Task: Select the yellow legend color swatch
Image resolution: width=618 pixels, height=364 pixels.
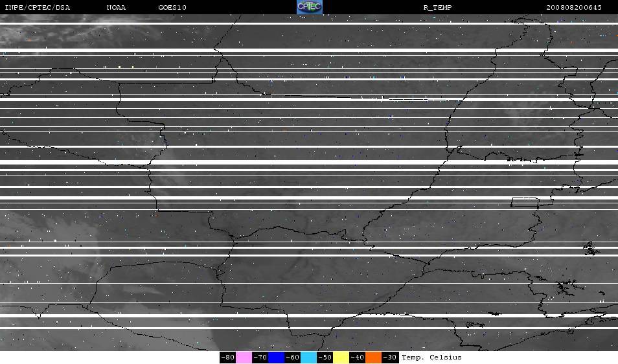Action: coord(341,358)
